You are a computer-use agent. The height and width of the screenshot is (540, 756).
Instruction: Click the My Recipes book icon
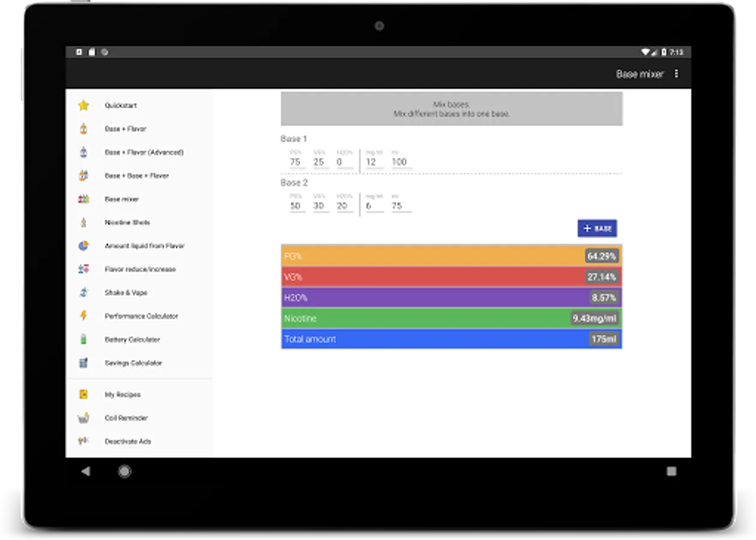pyautogui.click(x=83, y=395)
